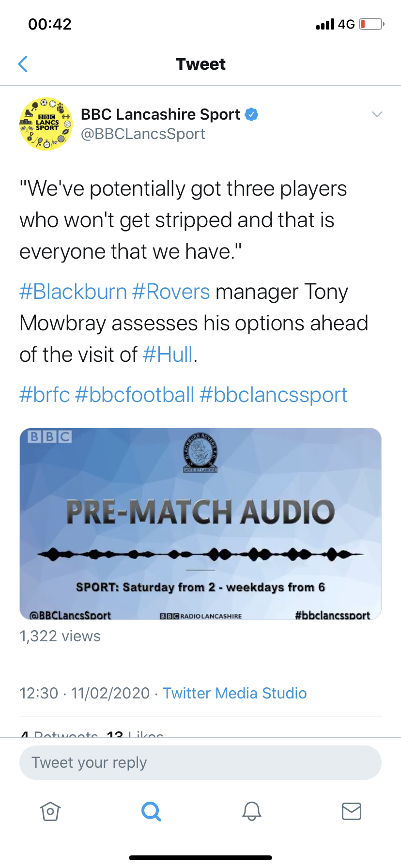This screenshot has width=401, height=868.
Task: Tap the BBC Lancs Sport profile avatar
Action: pos(46,124)
